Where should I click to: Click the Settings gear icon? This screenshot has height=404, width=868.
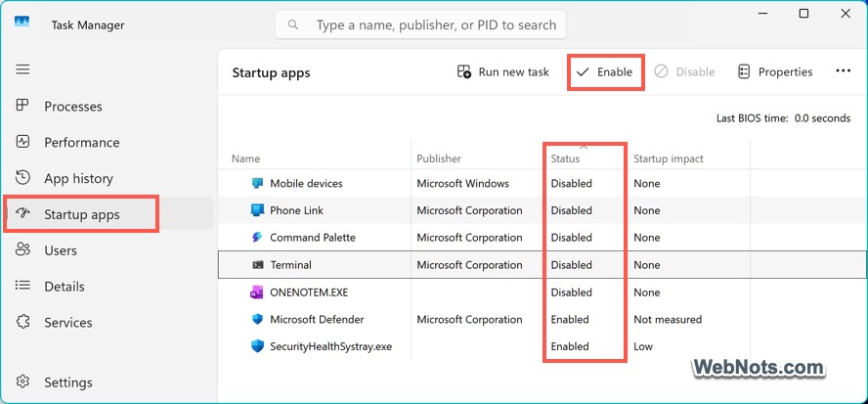[x=22, y=382]
